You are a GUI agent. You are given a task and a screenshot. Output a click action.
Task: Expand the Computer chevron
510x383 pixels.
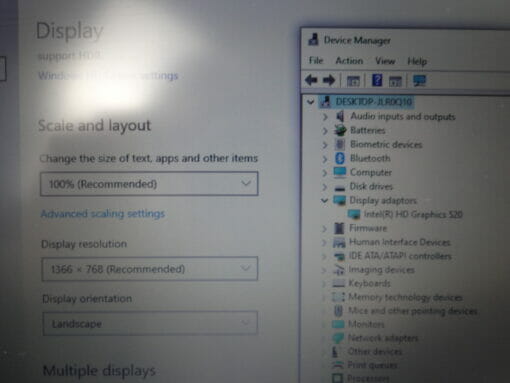pos(324,173)
